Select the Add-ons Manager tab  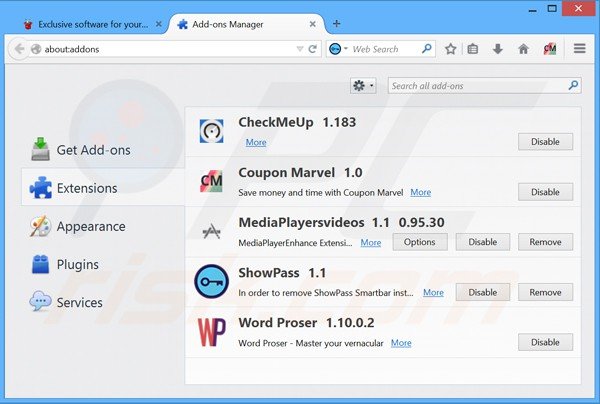click(x=246, y=24)
